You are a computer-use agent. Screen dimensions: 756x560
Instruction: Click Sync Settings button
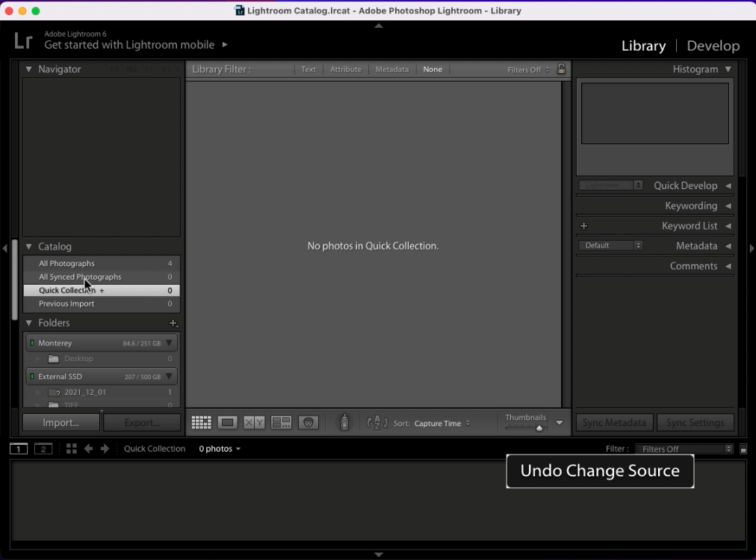[695, 422]
